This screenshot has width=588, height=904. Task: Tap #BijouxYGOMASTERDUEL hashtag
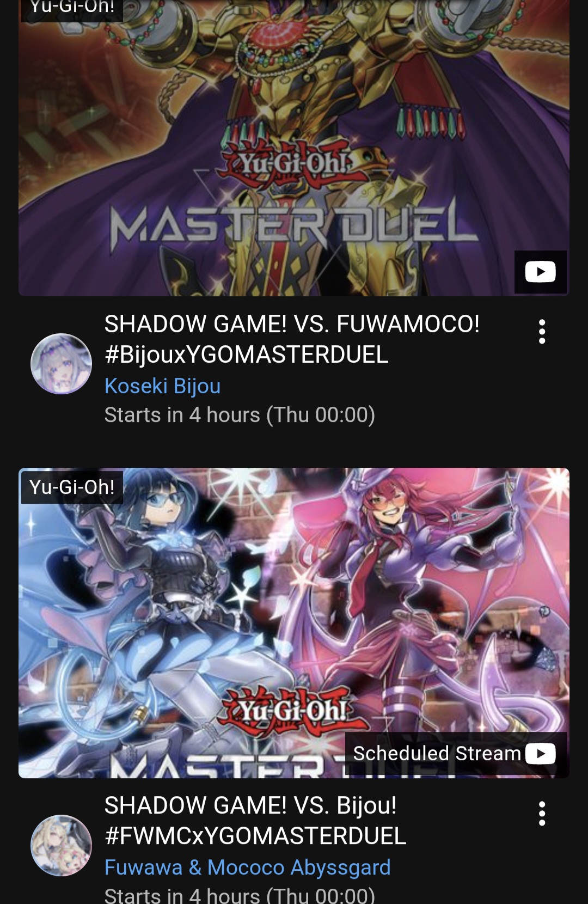247,355
